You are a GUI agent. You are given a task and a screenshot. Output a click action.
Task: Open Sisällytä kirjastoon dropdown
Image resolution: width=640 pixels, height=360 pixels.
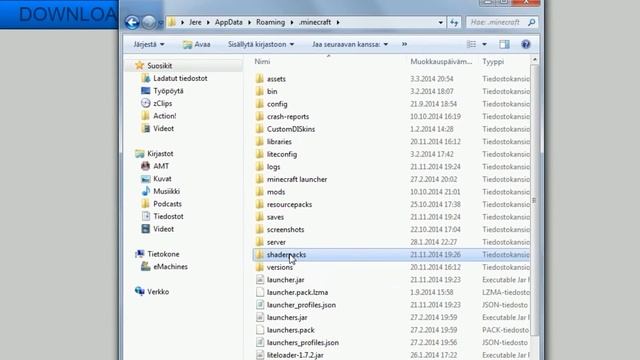pos(261,44)
